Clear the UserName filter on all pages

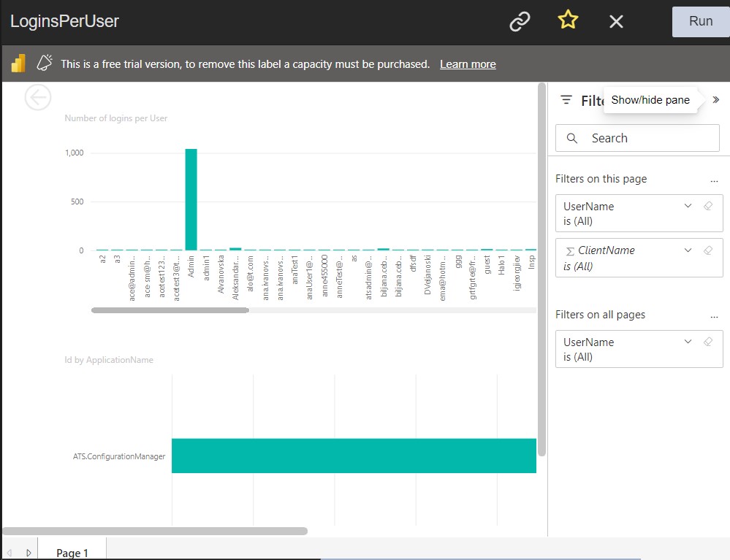click(707, 342)
